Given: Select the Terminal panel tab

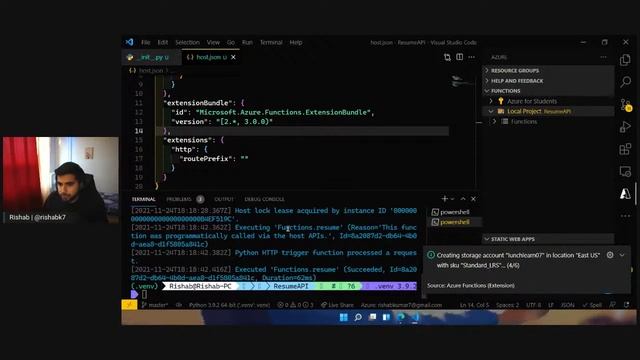Looking at the screenshot, I should pos(143,199).
